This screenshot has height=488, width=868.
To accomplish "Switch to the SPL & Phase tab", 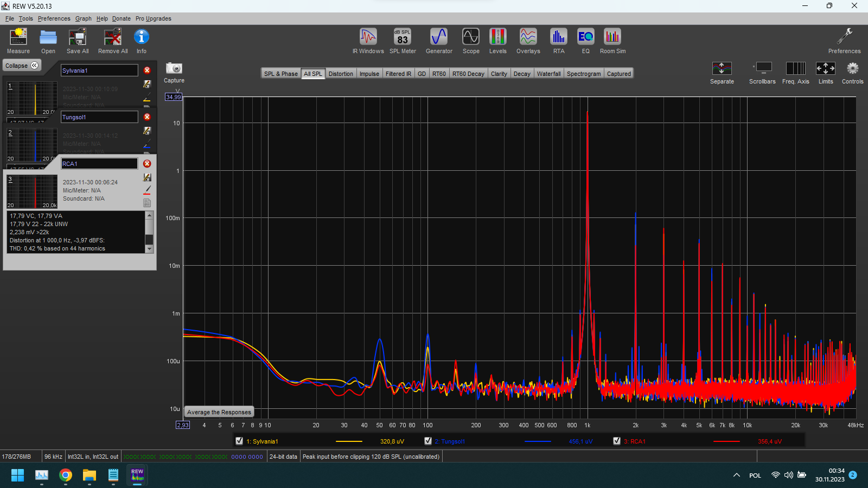I will (x=280, y=74).
